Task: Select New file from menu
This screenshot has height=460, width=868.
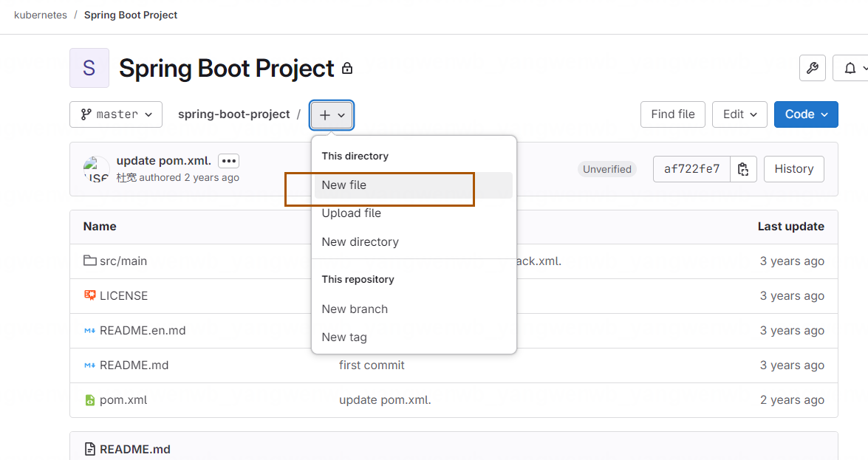Action: click(413, 185)
